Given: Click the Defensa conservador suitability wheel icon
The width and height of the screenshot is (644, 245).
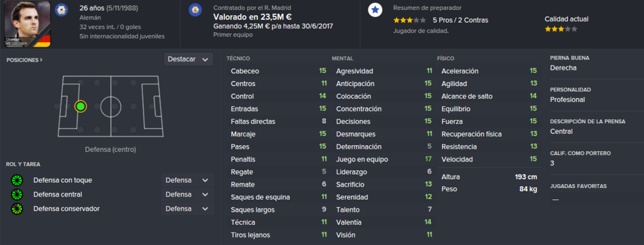Looking at the screenshot, I should 17,209.
